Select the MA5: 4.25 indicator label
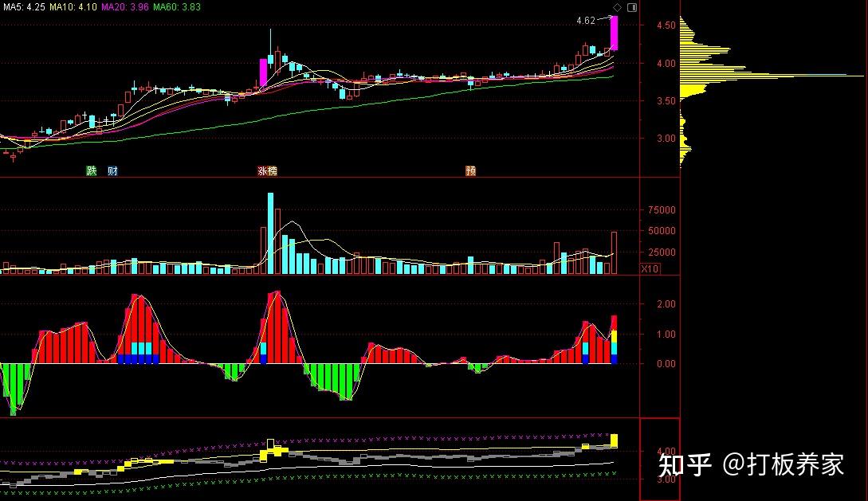 (x=22, y=6)
